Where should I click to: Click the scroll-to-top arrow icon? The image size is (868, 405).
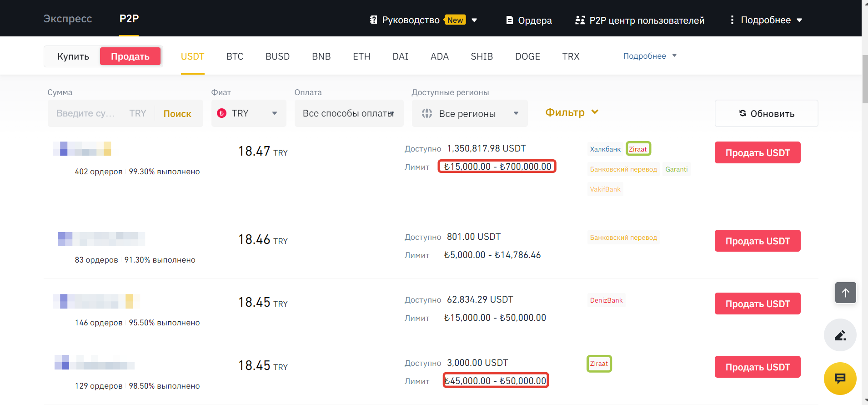coord(845,293)
